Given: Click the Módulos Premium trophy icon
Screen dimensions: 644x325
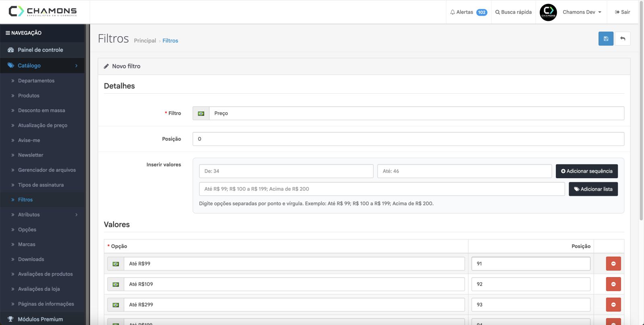Looking at the screenshot, I should coord(11,319).
